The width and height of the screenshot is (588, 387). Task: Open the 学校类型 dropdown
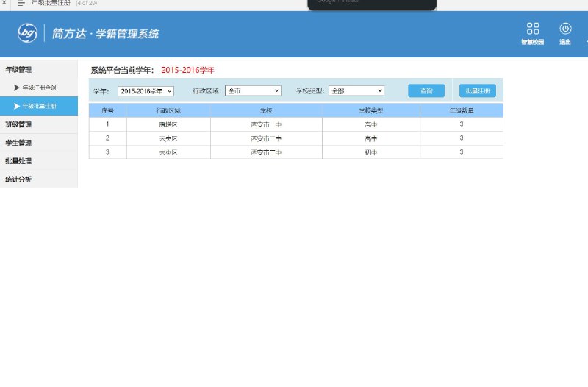[x=356, y=90]
